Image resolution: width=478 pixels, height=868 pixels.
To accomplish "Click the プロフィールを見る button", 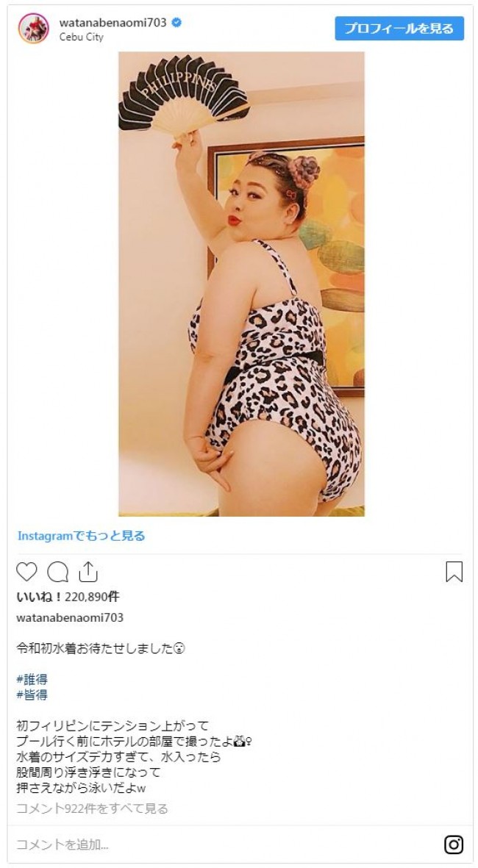I will [x=399, y=28].
